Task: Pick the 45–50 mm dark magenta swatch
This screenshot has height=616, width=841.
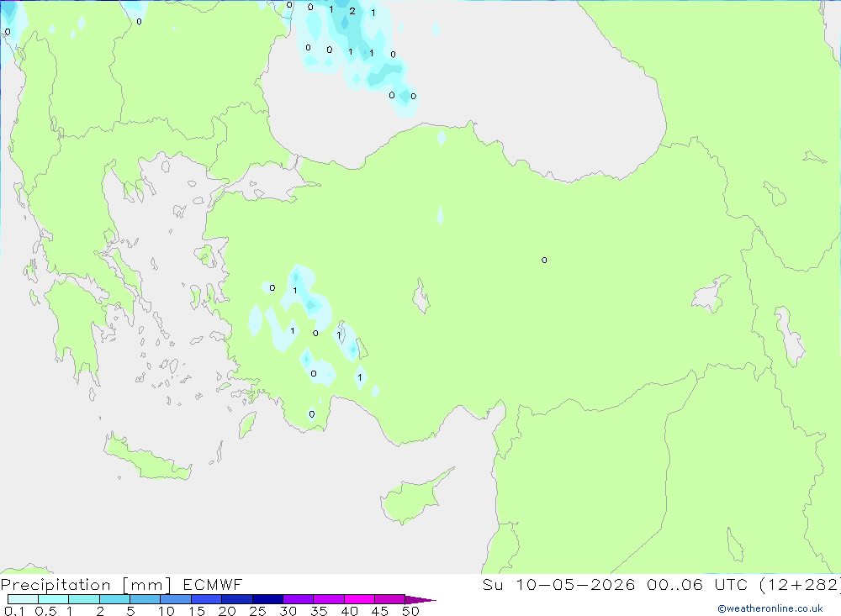Action: 390,599
